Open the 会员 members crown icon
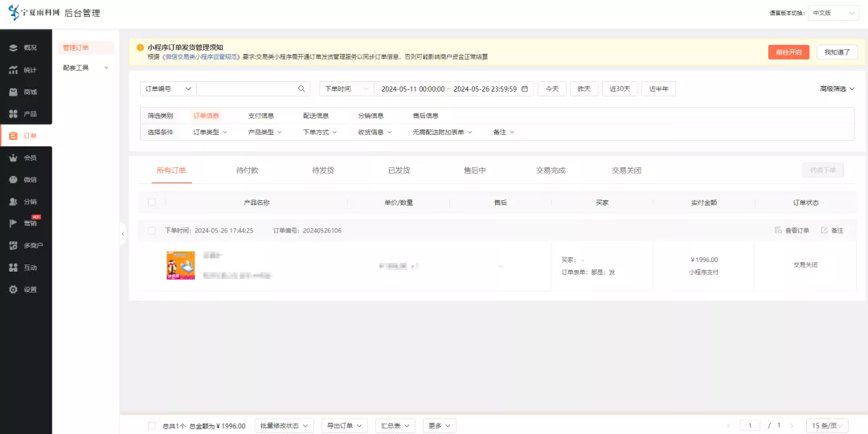Viewport: 868px width, 434px height. coord(14,158)
